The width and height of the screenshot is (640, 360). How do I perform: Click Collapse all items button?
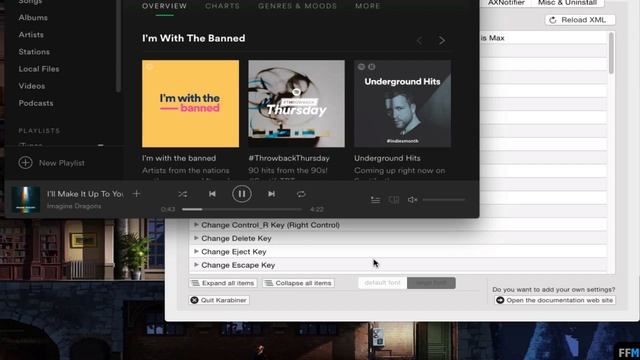click(298, 283)
